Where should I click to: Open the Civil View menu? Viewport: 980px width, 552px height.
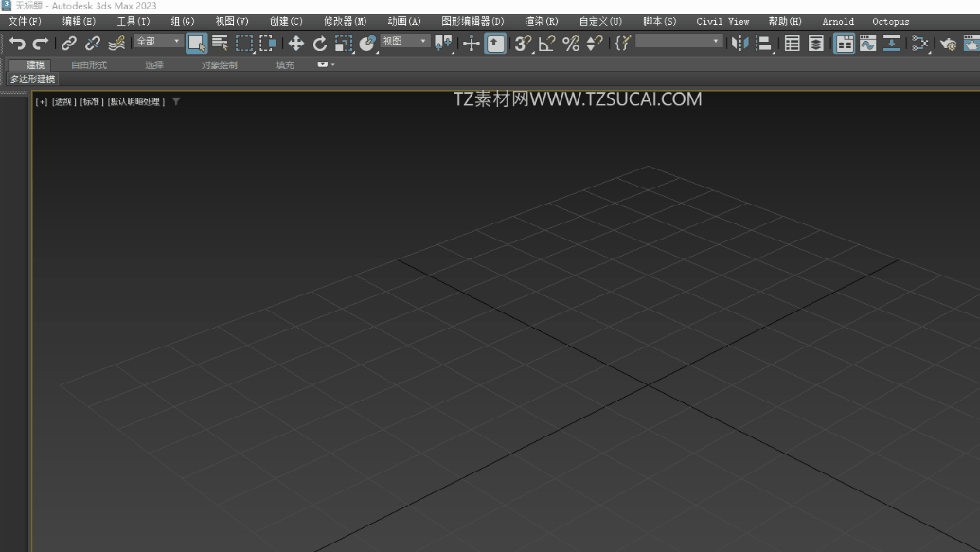tap(722, 21)
